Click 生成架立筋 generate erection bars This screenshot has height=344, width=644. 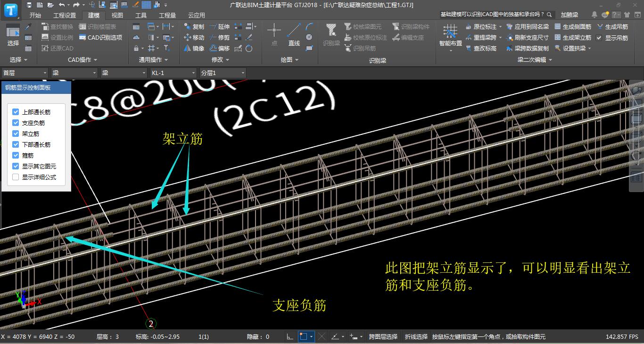(x=573, y=37)
